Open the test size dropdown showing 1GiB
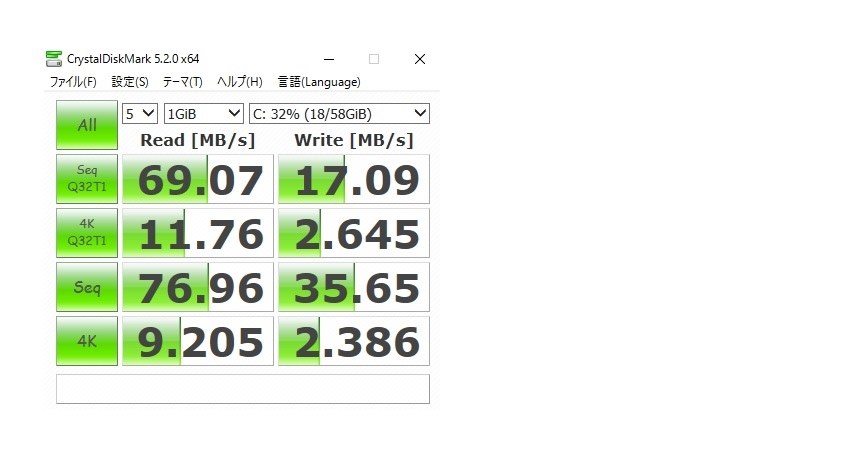This screenshot has height=470, width=860. (x=203, y=114)
